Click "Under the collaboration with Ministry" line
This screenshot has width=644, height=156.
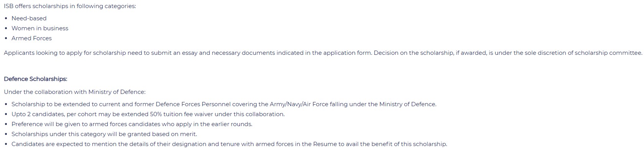coord(75,92)
